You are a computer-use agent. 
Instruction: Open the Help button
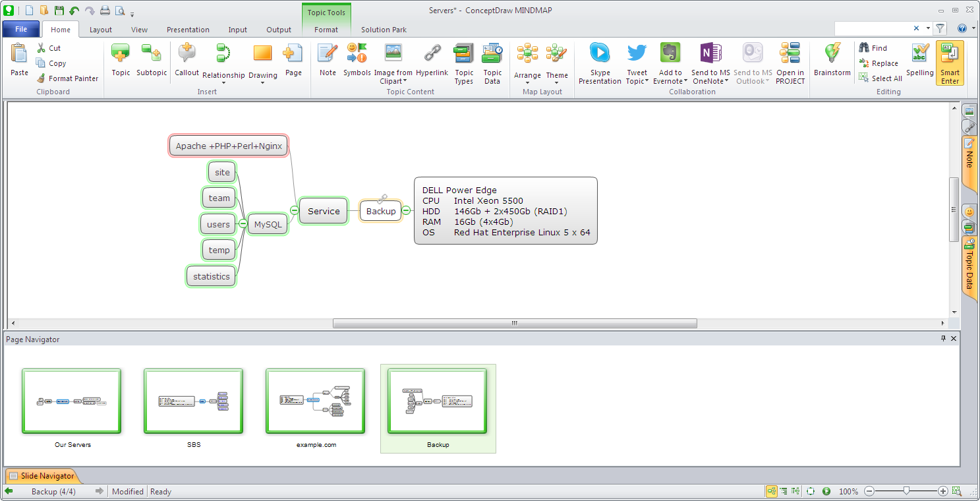click(962, 28)
